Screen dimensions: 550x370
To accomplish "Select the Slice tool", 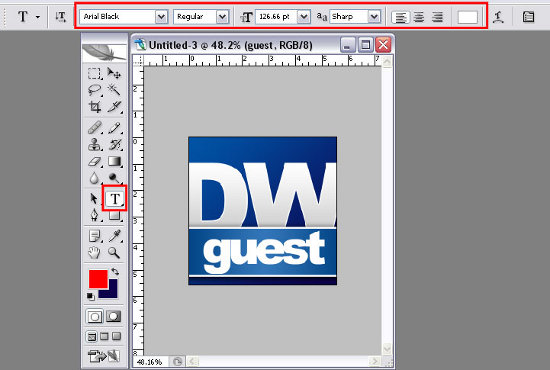I will click(114, 106).
